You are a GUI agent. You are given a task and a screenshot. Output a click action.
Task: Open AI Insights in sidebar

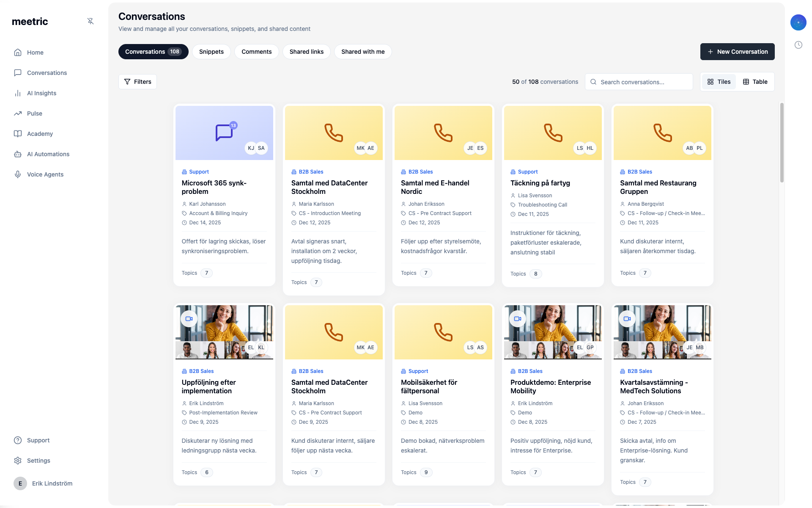click(41, 93)
